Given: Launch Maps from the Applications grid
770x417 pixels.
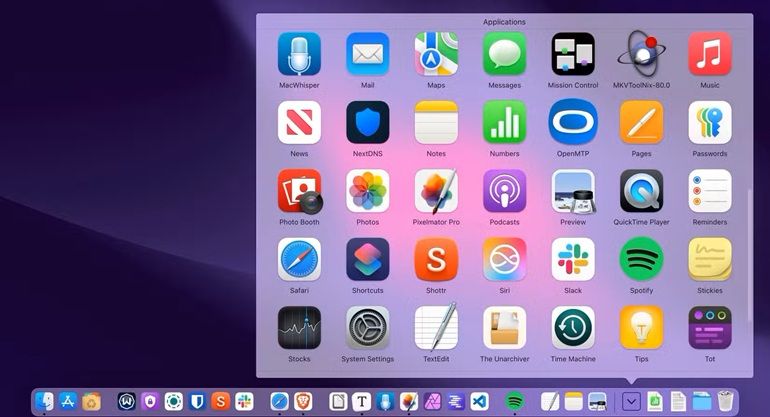Looking at the screenshot, I should click(x=436, y=54).
